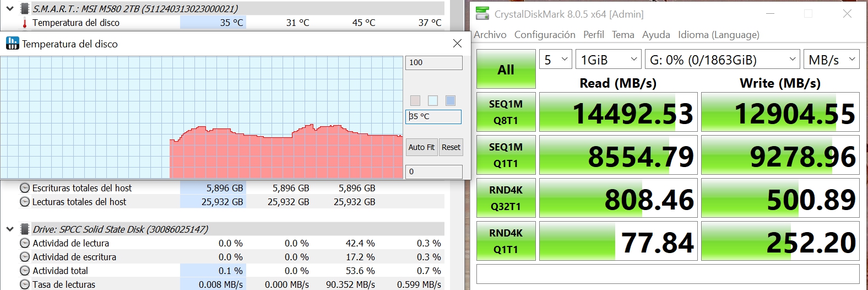Click the current value field showing 35 °C

[x=433, y=116]
